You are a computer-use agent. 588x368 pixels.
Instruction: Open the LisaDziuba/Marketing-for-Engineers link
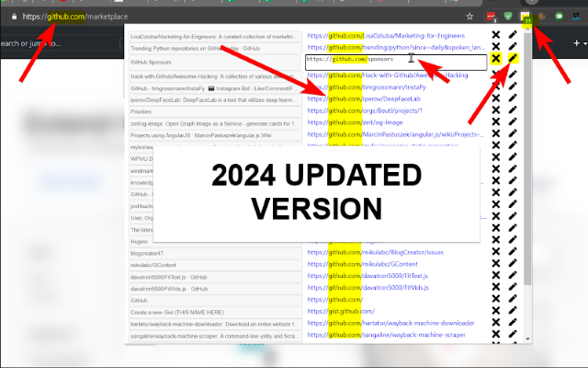[x=386, y=36]
